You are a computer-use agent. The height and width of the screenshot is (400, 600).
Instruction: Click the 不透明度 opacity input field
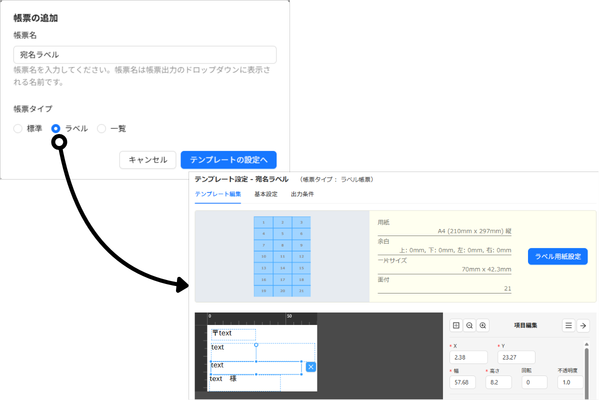569,382
